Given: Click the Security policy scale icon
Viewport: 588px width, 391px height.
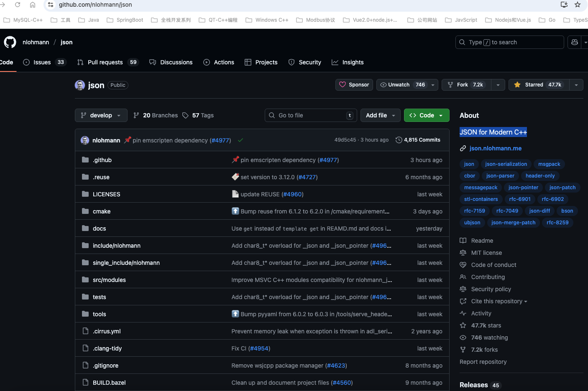Looking at the screenshot, I should (463, 289).
